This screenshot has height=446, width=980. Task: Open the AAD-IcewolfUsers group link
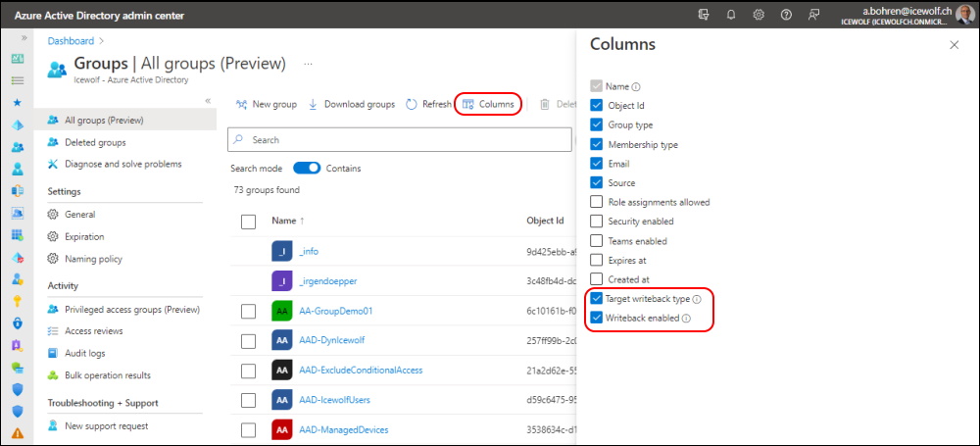[335, 400]
